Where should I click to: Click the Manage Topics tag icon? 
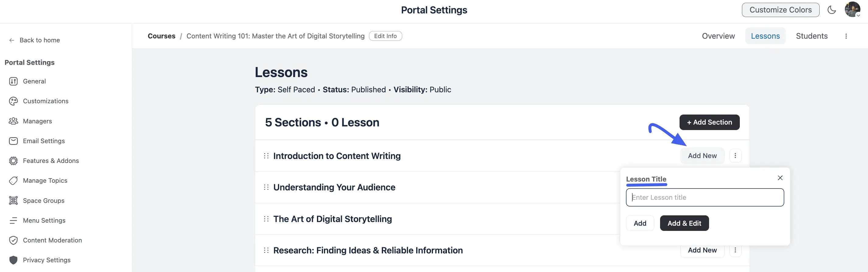click(x=13, y=181)
